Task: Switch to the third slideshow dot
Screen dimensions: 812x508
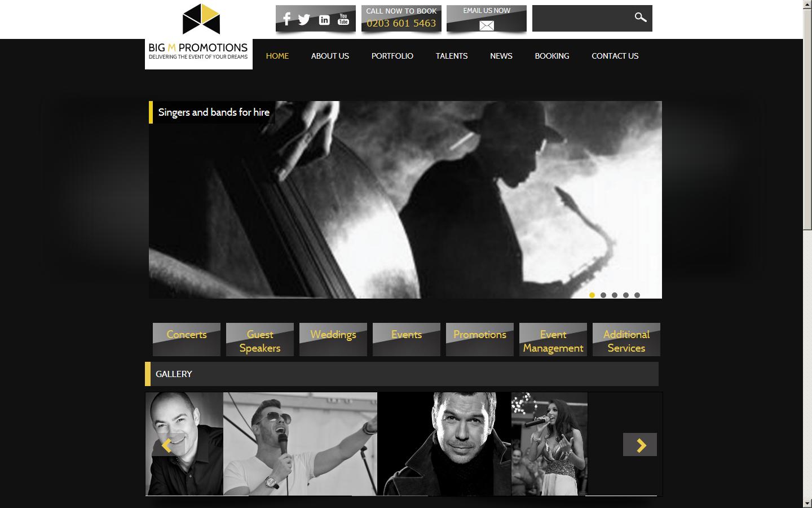Action: click(615, 295)
